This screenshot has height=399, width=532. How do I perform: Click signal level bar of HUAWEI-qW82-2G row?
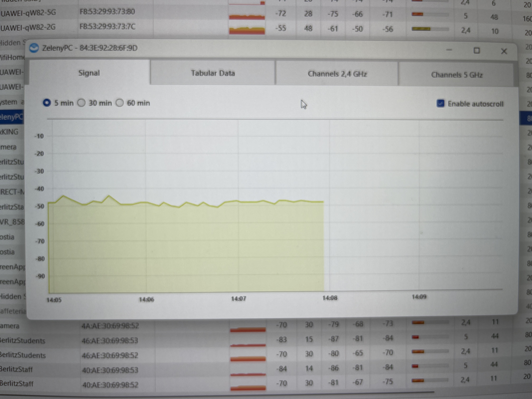tap(430, 29)
